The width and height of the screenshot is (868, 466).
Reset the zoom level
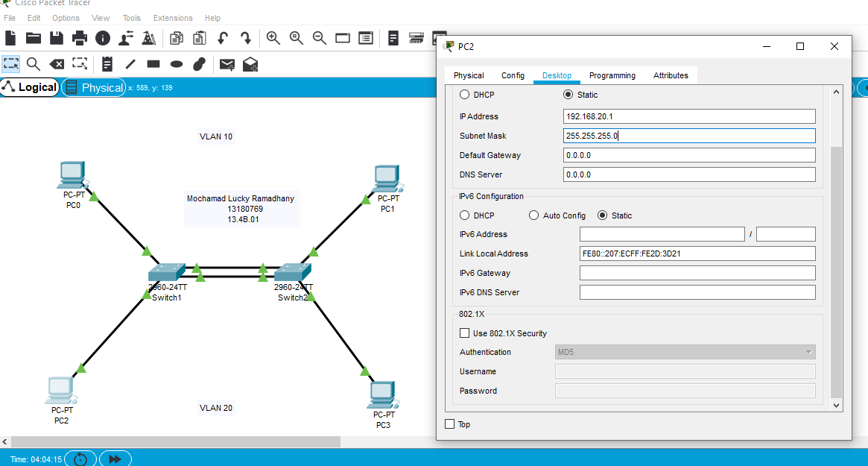pos(296,38)
